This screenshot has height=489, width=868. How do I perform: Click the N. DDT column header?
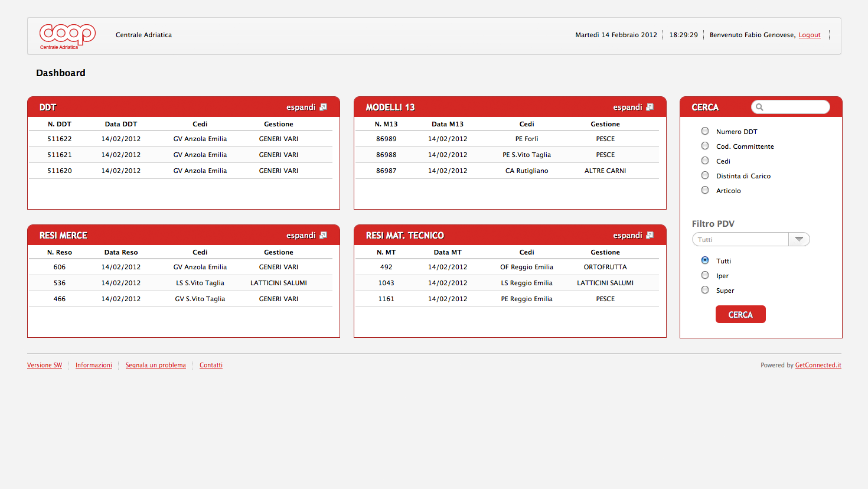tap(60, 124)
